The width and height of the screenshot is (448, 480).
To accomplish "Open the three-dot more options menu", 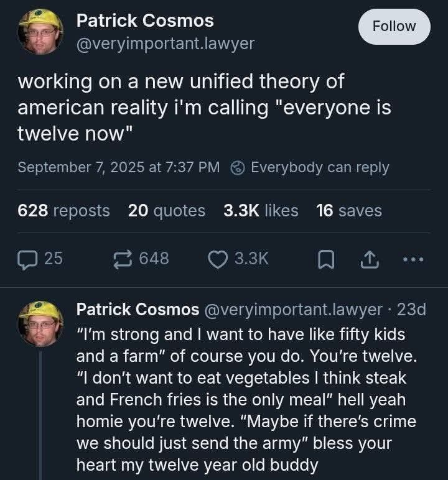I will click(413, 259).
